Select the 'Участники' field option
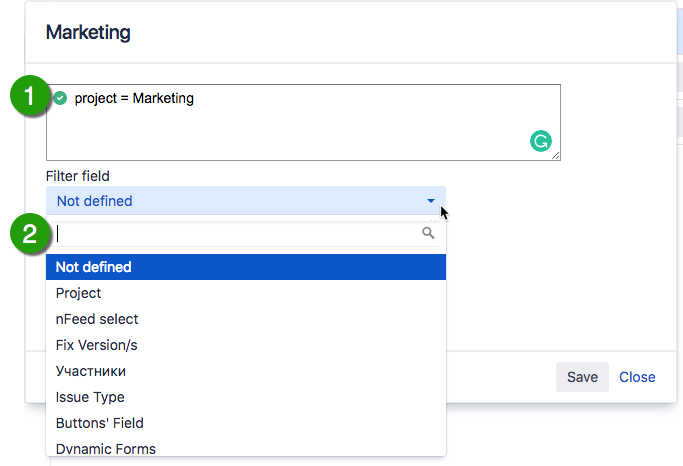This screenshot has height=466, width=683. [x=91, y=371]
